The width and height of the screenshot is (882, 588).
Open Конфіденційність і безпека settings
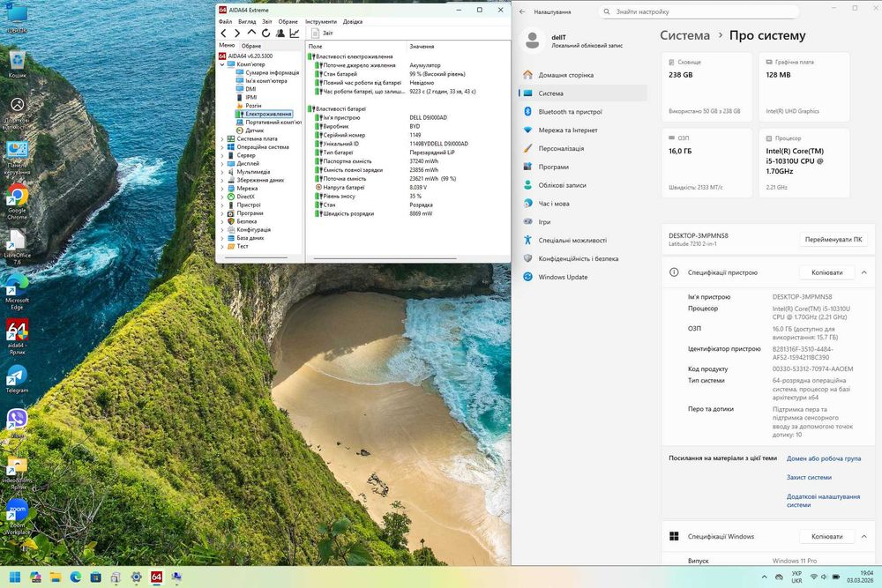point(583,258)
